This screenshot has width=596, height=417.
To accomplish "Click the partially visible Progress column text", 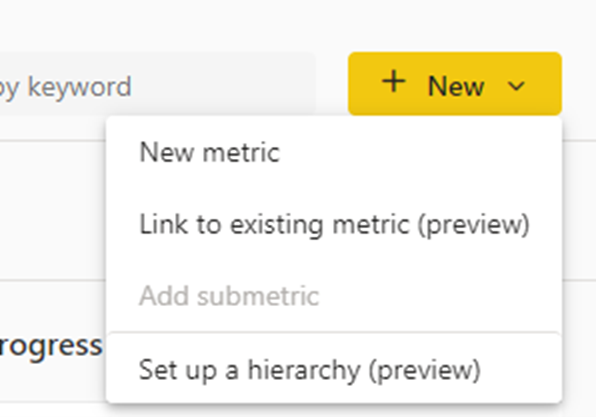I will [51, 346].
